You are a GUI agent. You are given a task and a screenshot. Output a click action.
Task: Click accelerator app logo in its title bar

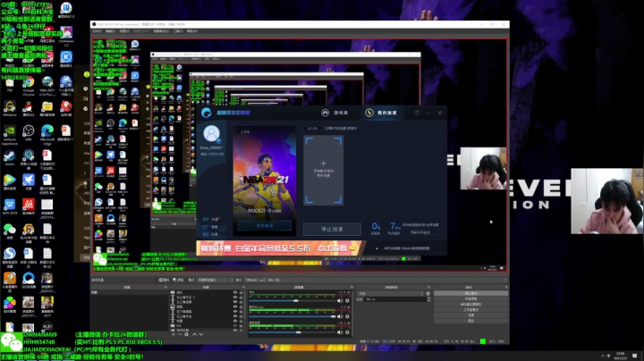(207, 113)
